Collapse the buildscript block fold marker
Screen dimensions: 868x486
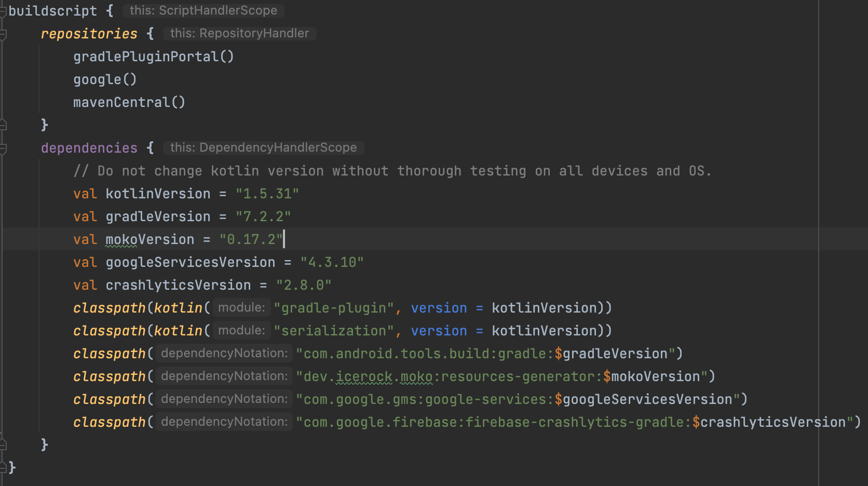(3, 11)
